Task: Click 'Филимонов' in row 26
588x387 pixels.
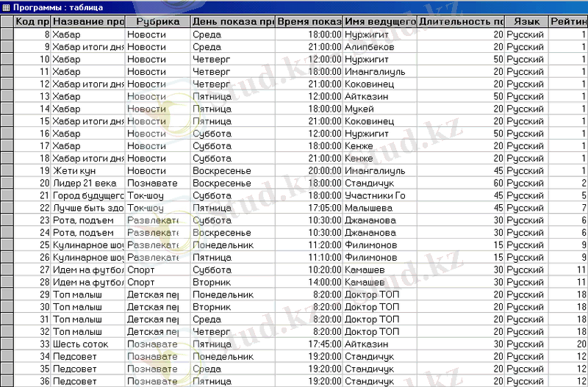Action: [x=380, y=257]
